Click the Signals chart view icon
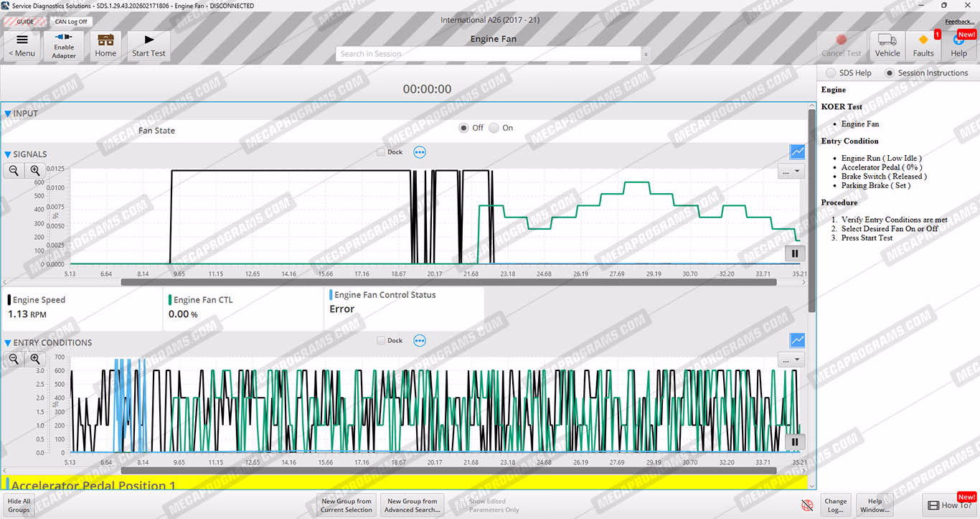 [797, 151]
